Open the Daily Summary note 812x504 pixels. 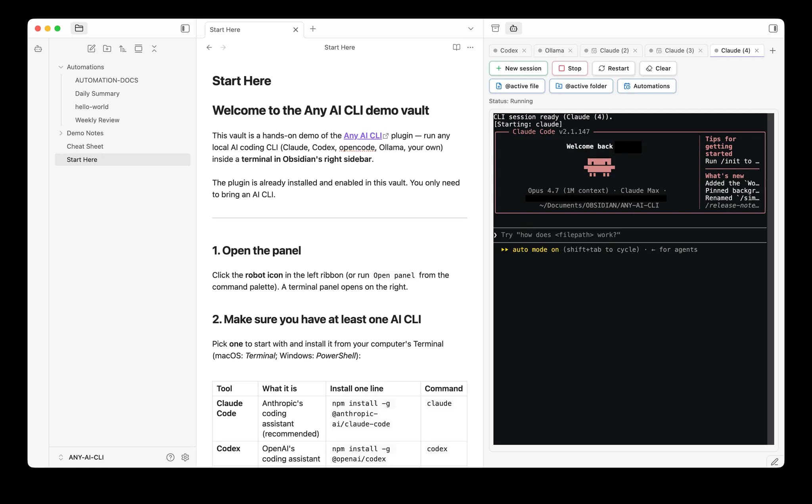pyautogui.click(x=97, y=94)
